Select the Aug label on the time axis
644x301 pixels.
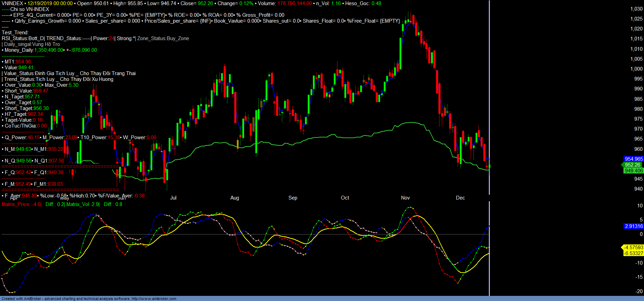[x=235, y=198]
